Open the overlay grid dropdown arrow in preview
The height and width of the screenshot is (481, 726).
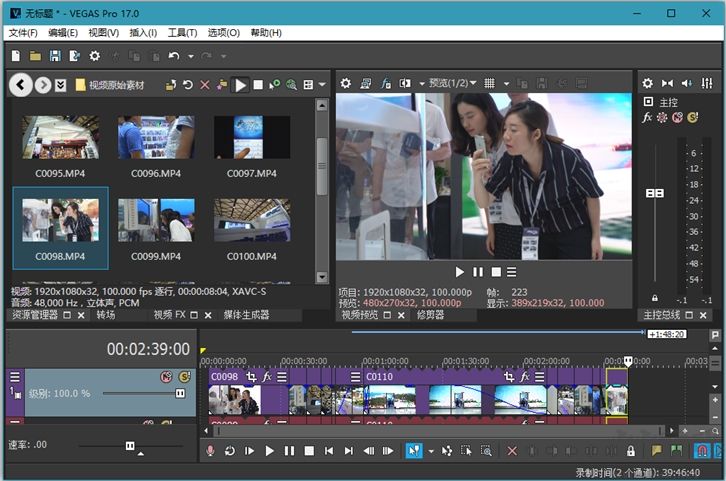click(507, 84)
